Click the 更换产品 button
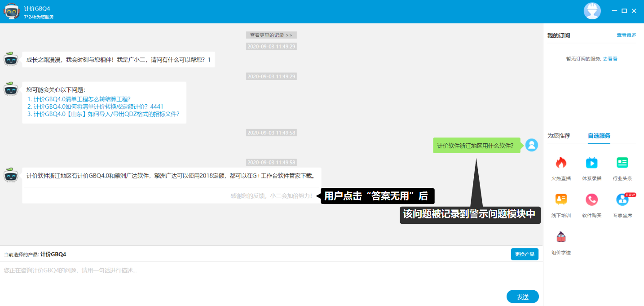This screenshot has width=644, height=306. click(524, 254)
